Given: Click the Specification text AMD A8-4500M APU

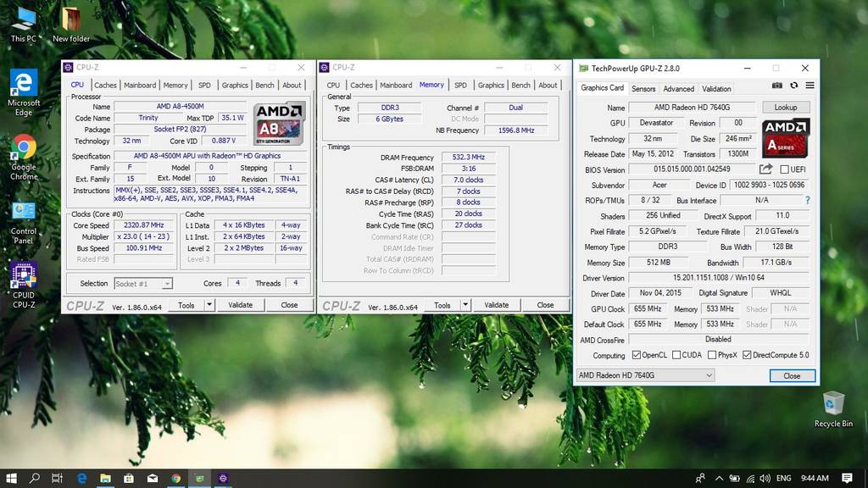Looking at the screenshot, I should pos(207,156).
